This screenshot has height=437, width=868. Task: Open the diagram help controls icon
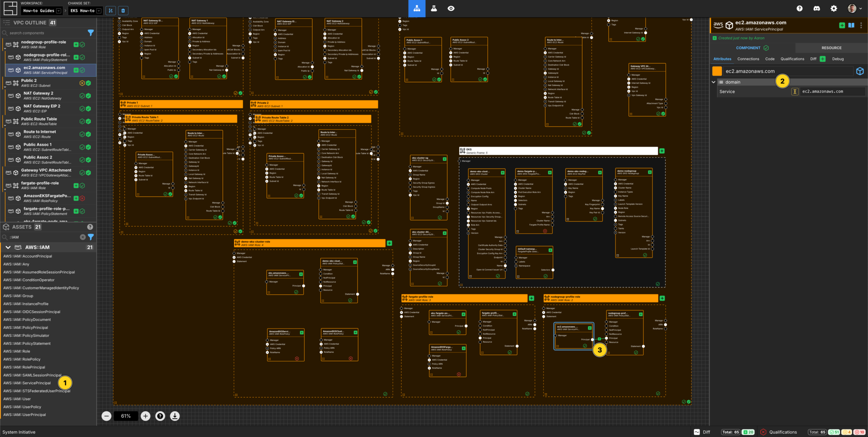(x=160, y=416)
